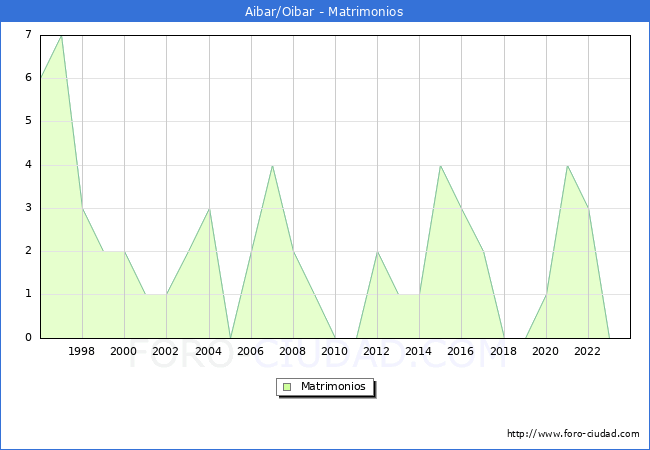The image size is (650, 450).
Task: Select the 2012 x-axis year label
Action: click(376, 351)
